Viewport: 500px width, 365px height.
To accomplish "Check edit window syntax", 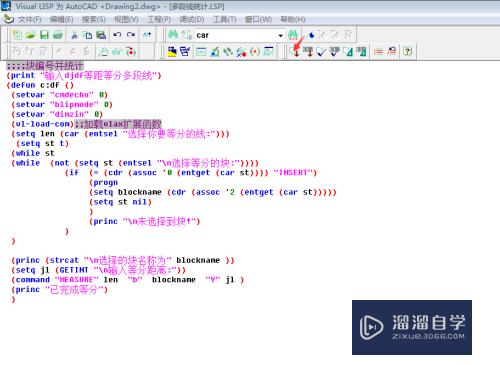I will click(321, 52).
